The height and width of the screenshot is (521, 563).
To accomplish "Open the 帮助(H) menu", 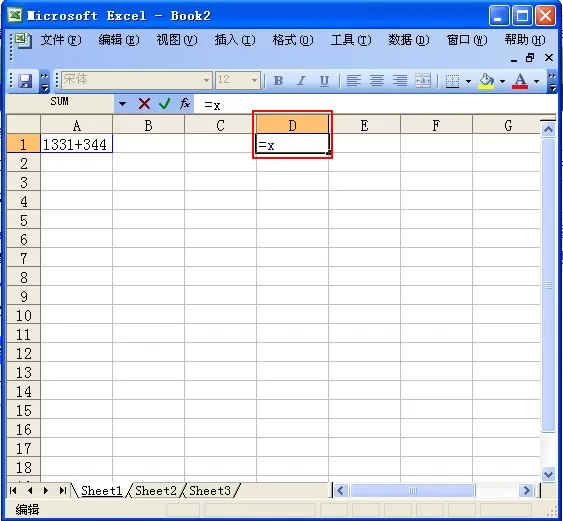I will (x=525, y=40).
